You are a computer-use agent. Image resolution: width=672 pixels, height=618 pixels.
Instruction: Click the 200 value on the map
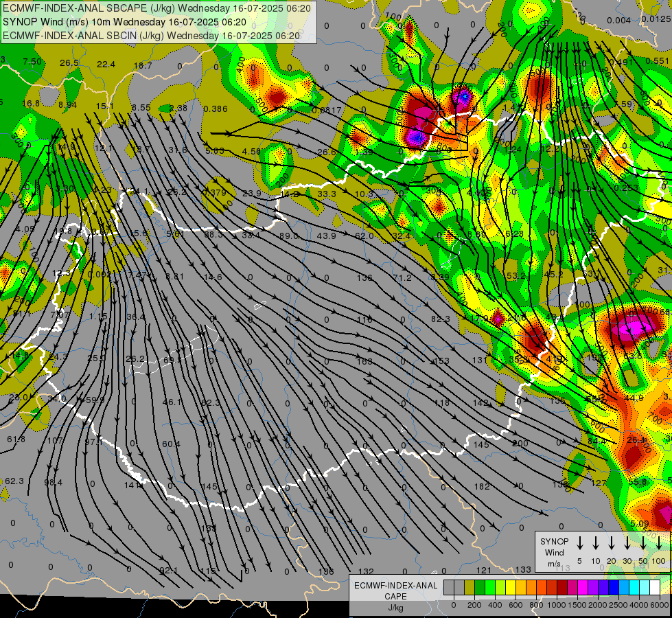(520, 443)
